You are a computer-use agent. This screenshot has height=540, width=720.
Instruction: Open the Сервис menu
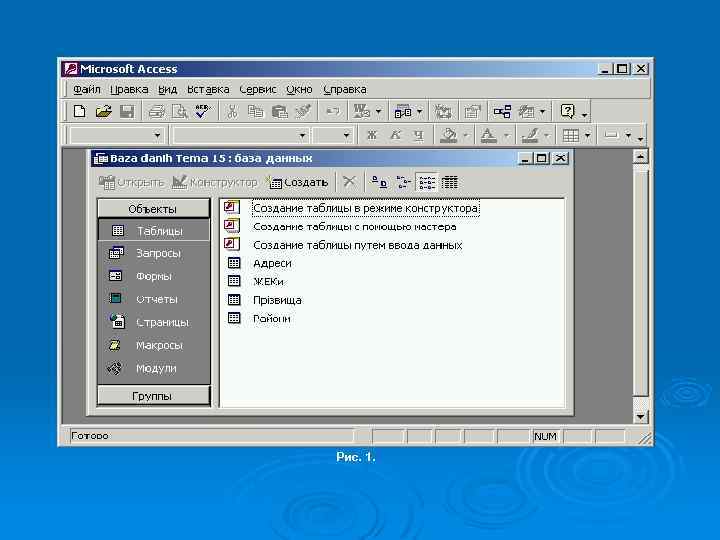coord(258,89)
